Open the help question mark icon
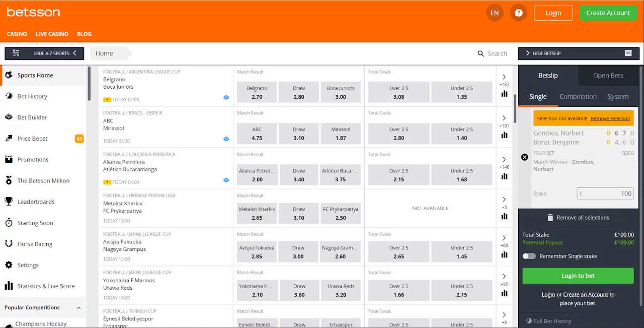This screenshot has width=644, height=328. click(519, 13)
